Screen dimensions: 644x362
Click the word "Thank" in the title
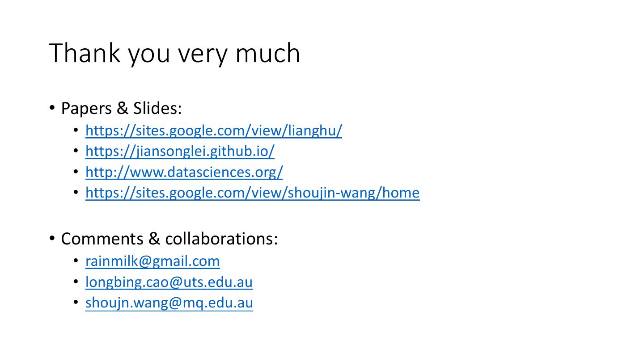85,53
